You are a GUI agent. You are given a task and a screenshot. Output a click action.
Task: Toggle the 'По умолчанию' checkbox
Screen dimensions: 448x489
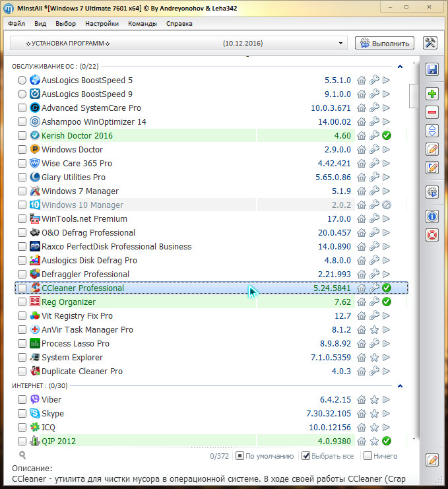[240, 456]
